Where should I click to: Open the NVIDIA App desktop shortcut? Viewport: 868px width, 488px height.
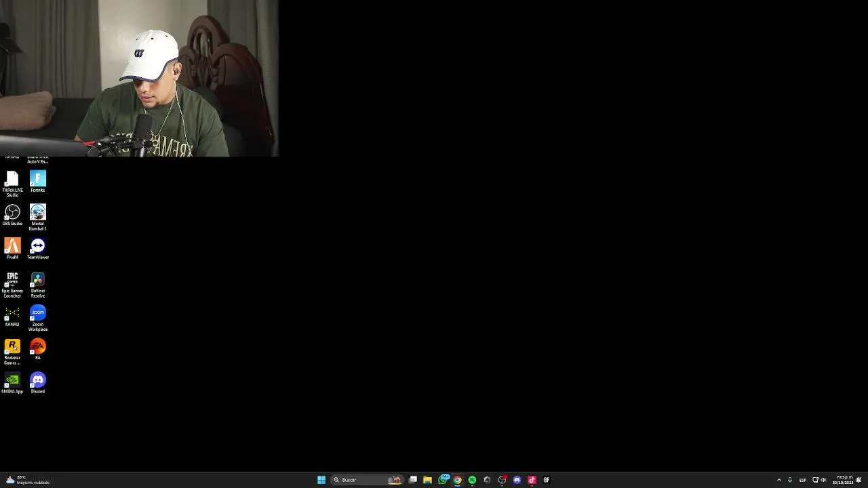[12, 383]
